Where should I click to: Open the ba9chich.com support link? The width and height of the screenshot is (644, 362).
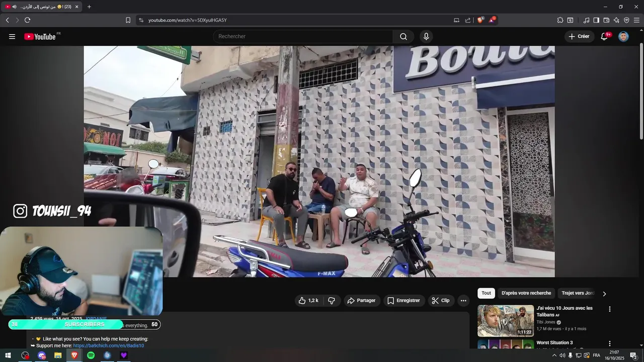(109, 346)
